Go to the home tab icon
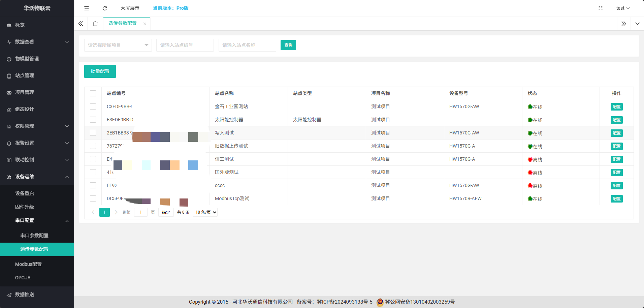The width and height of the screenshot is (644, 308). point(95,24)
